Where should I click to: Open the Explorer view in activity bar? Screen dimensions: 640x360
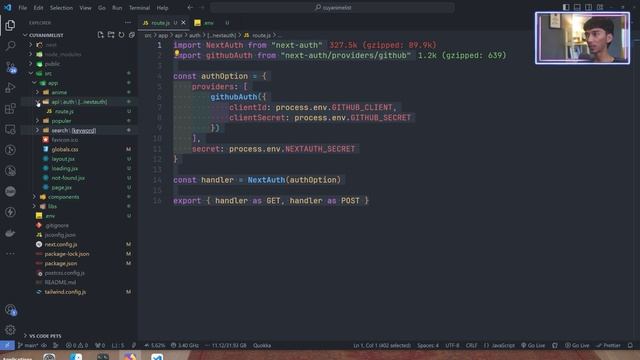coord(10,25)
